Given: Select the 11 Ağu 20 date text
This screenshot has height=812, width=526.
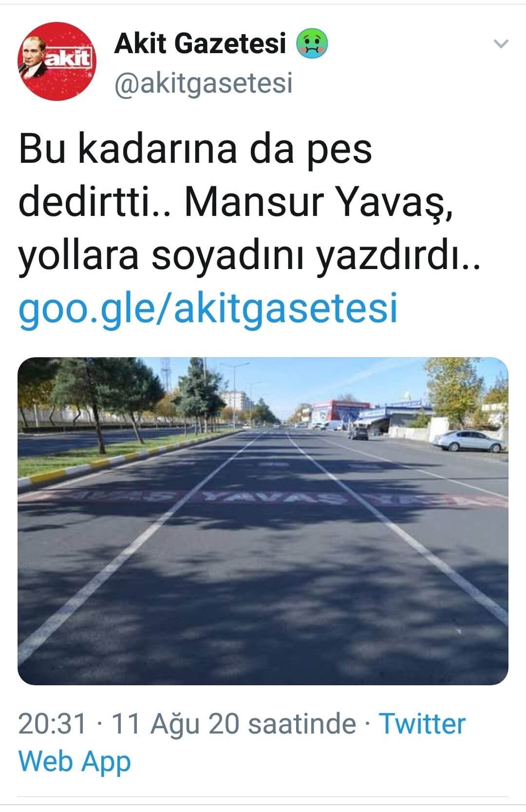Looking at the screenshot, I should click(x=175, y=723).
